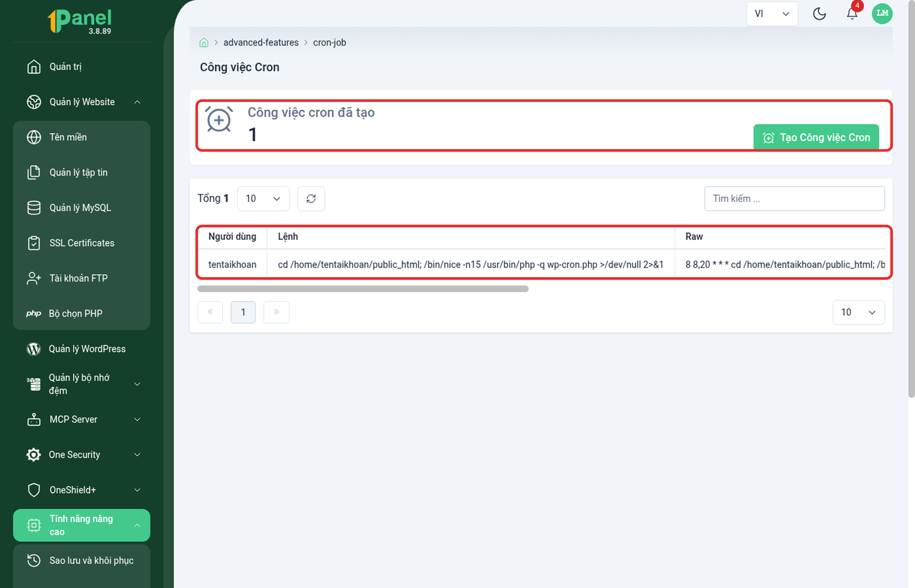
Task: Click the wp-cron.php command cell
Action: [x=471, y=265]
